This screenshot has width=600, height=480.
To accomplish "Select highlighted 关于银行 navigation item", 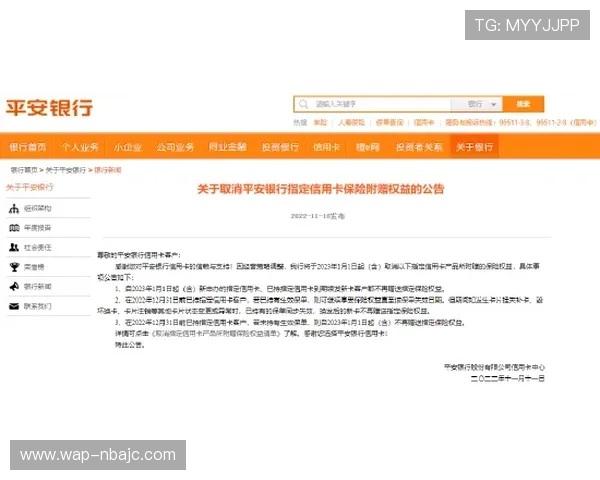I will point(474,147).
